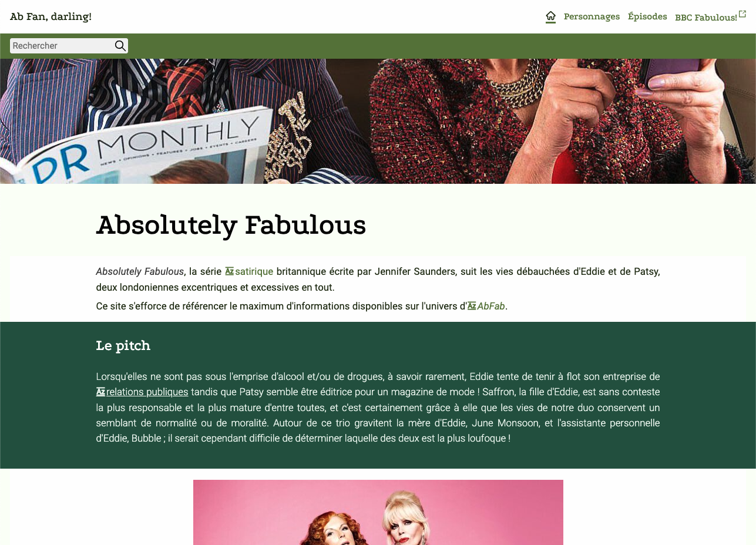756x545 pixels.
Task: Click the glossary icon before 'AbFab'
Action: [472, 306]
